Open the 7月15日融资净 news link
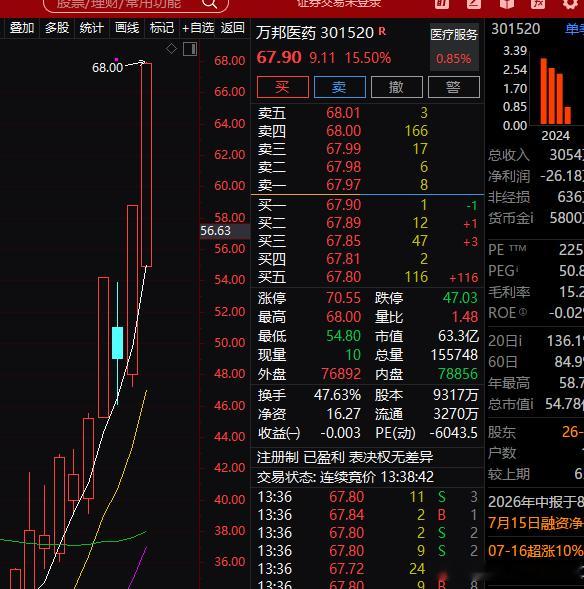Screen dimensions: 584x589 (x=536, y=523)
